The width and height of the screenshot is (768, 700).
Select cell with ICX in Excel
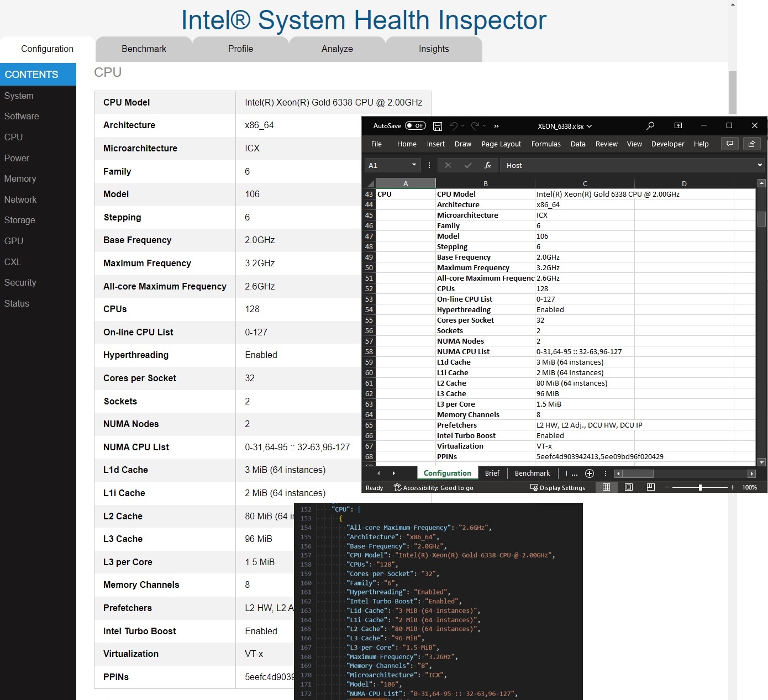(x=585, y=215)
